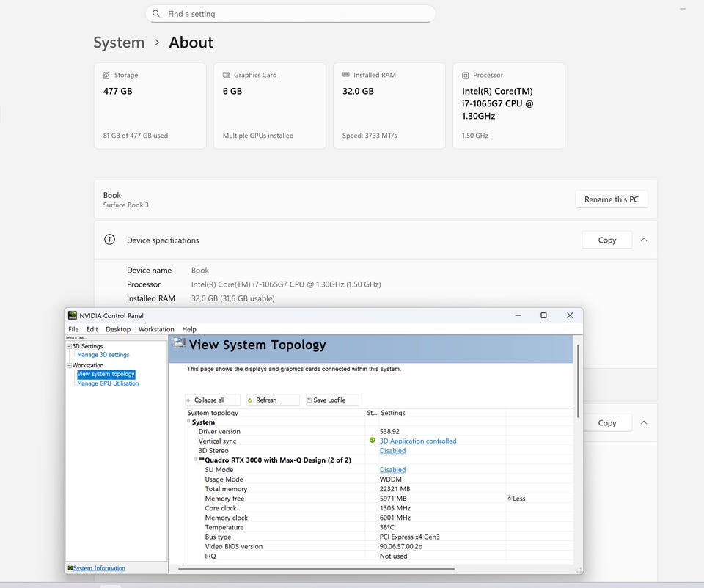Click the NVIDIA panel vertical scrollbar
This screenshot has width=704, height=588.
click(577, 381)
